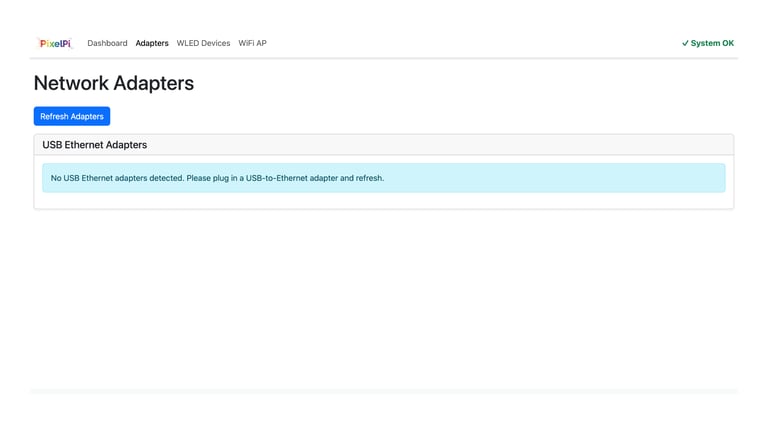
Task: Go to WLED Devices
Action: [203, 43]
